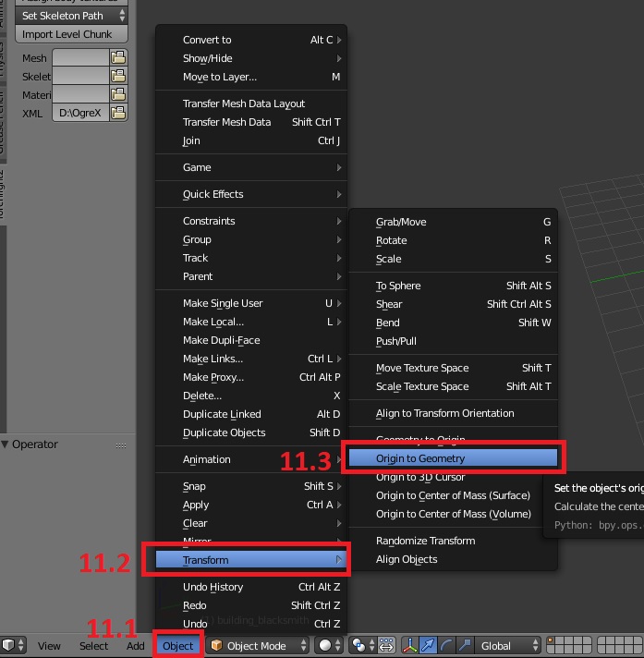644x658 pixels.
Task: Click XML path field D:\OgreX
Action: 80,113
